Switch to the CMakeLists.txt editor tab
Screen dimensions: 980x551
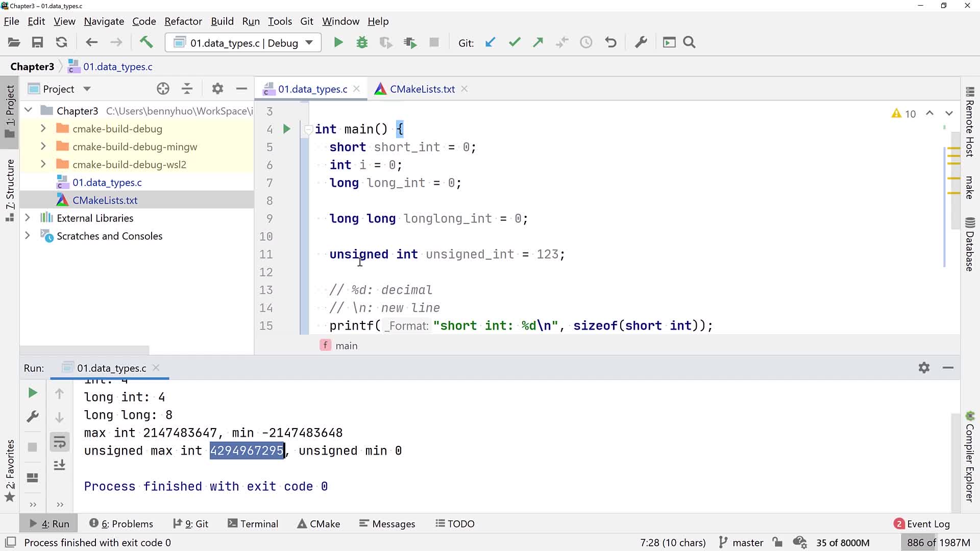[x=422, y=89]
